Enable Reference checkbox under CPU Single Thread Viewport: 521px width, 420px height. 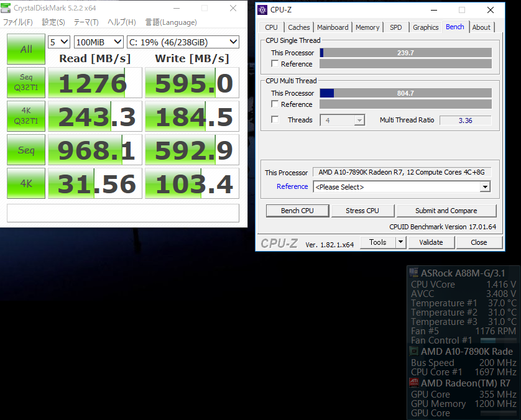275,64
